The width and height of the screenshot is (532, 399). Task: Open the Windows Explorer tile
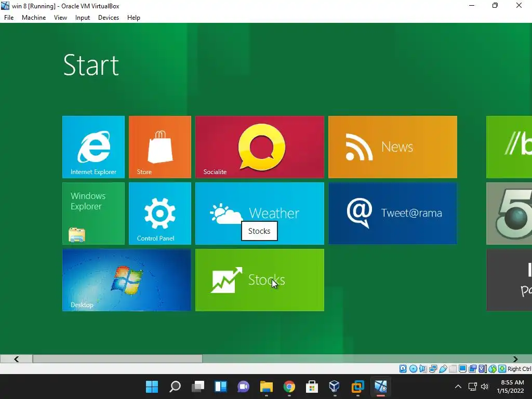tap(94, 214)
